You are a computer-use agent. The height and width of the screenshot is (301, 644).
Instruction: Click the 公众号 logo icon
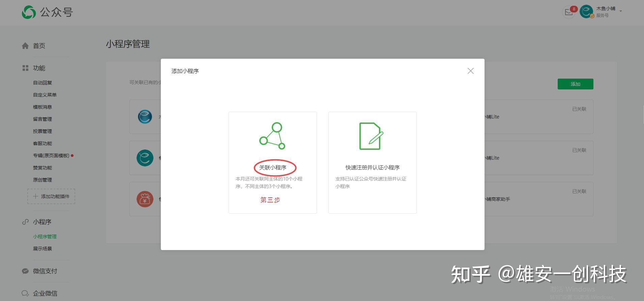pyautogui.click(x=29, y=12)
